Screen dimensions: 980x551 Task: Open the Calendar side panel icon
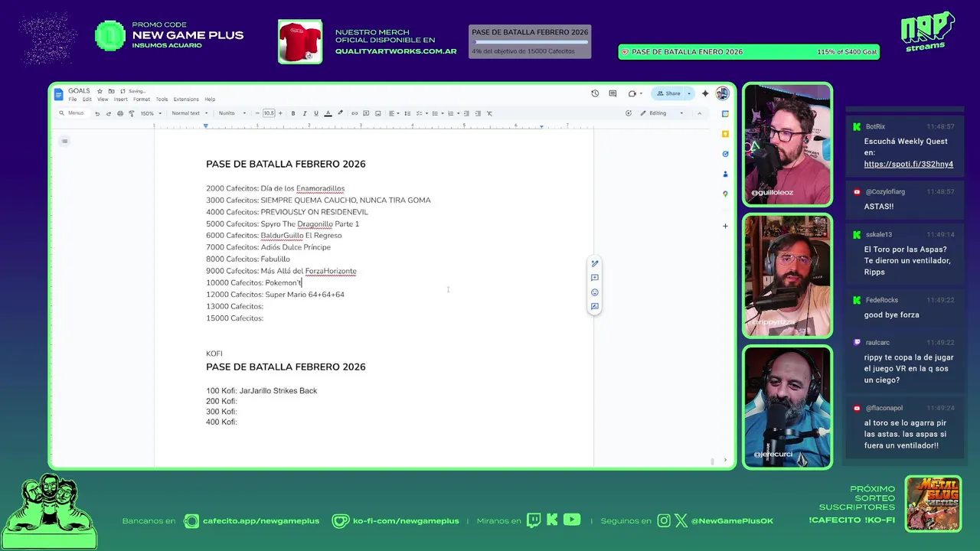(725, 113)
